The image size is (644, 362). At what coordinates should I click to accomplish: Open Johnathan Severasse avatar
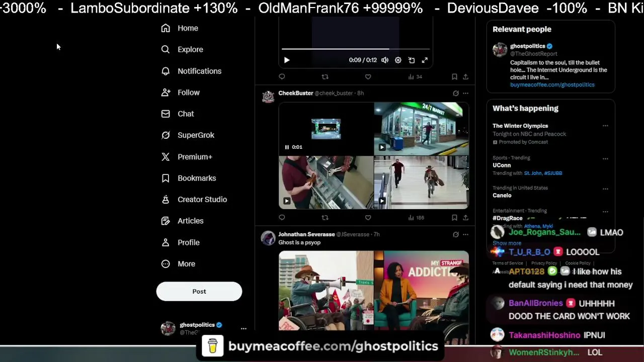(268, 238)
